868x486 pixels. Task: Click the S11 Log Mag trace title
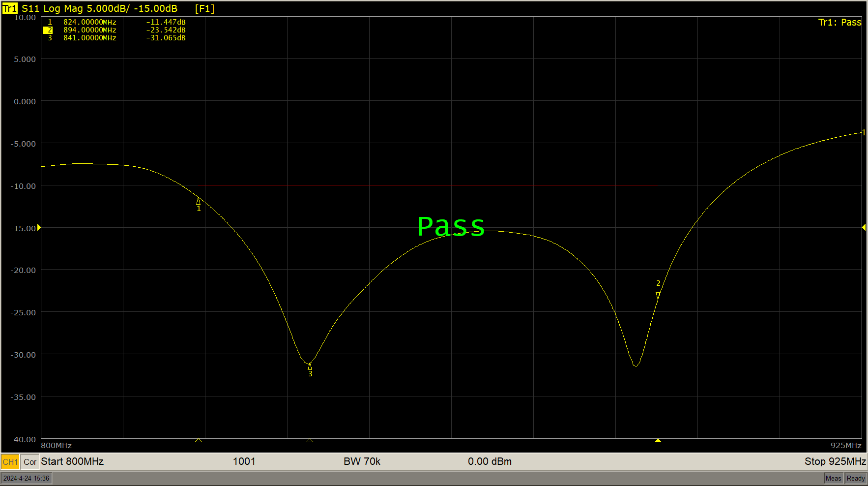click(x=52, y=8)
